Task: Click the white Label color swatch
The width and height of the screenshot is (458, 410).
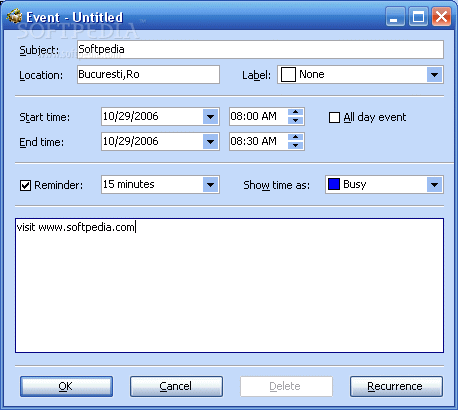Action: (288, 74)
